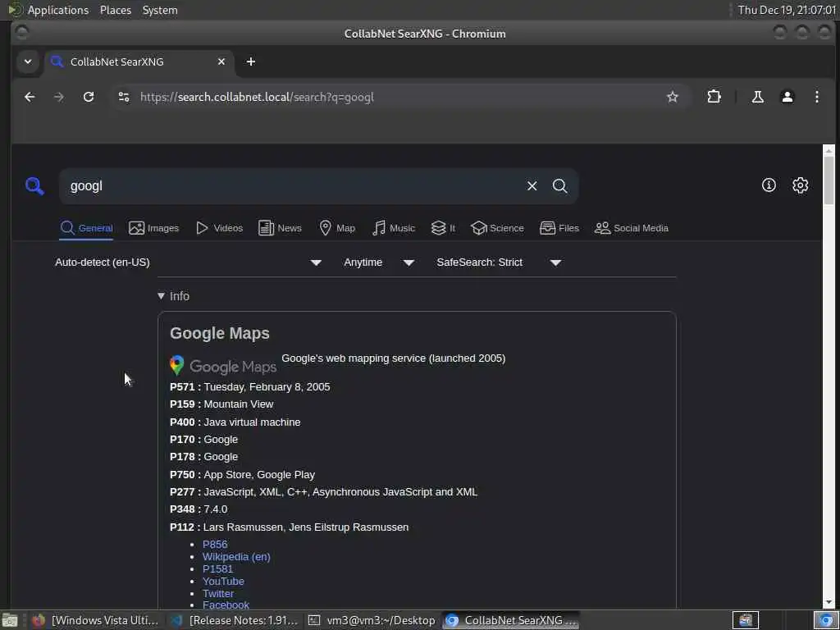Click the Google Maps infobox title
Viewport: 840px width, 630px height.
[x=220, y=333]
